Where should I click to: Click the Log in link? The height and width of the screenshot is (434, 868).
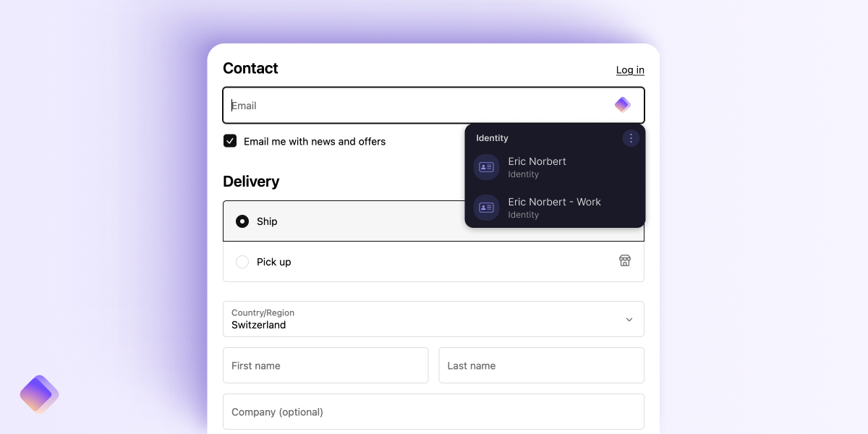(629, 69)
